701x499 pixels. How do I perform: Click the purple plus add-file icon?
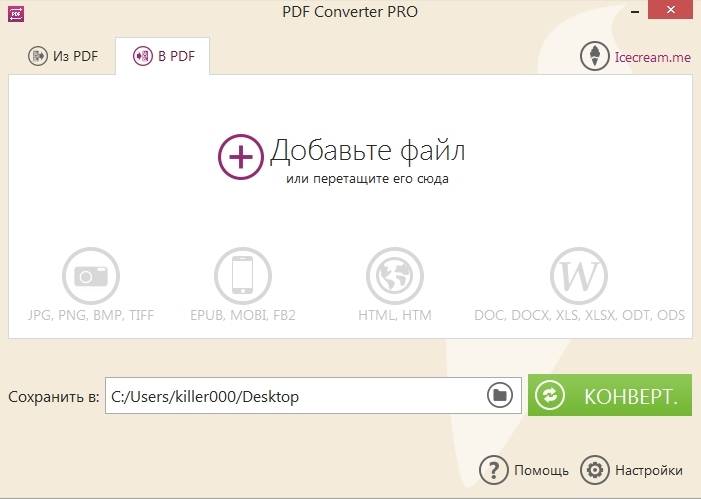[241, 157]
